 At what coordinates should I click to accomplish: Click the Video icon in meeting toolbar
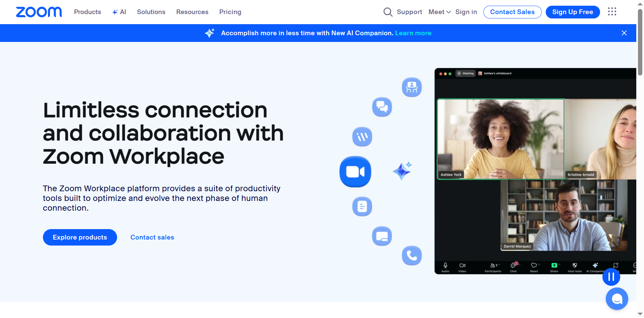pos(462,267)
